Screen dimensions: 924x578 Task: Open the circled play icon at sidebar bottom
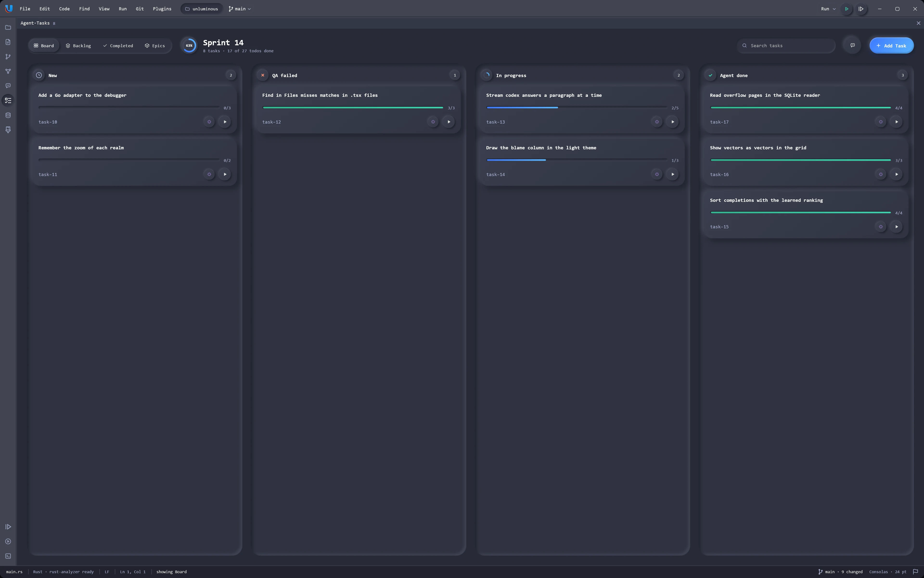tap(8, 541)
